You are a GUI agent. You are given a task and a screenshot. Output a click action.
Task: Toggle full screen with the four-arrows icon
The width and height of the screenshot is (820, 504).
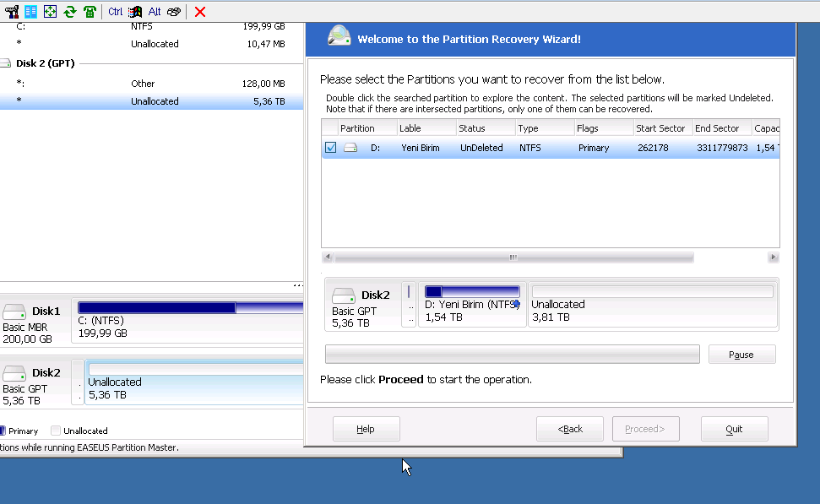tap(50, 11)
